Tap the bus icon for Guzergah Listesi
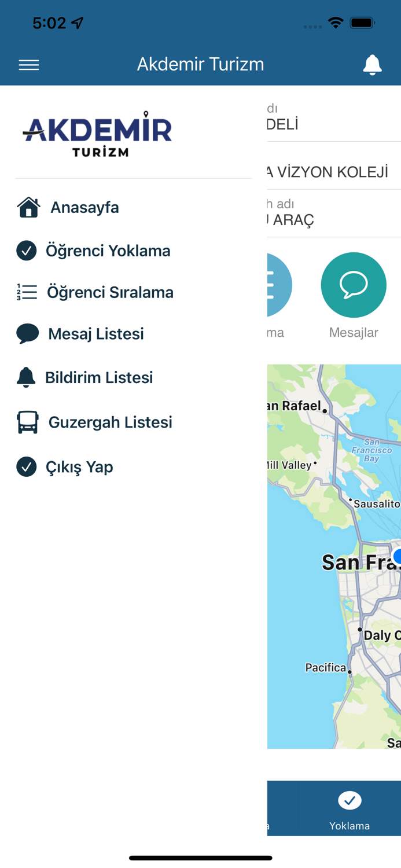The image size is (401, 868). click(27, 422)
